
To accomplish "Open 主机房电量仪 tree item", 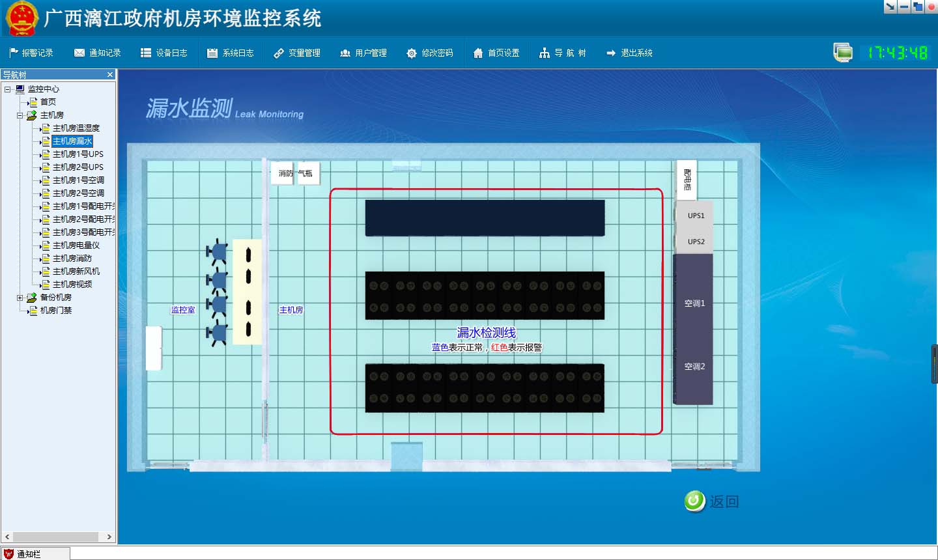I will point(76,245).
